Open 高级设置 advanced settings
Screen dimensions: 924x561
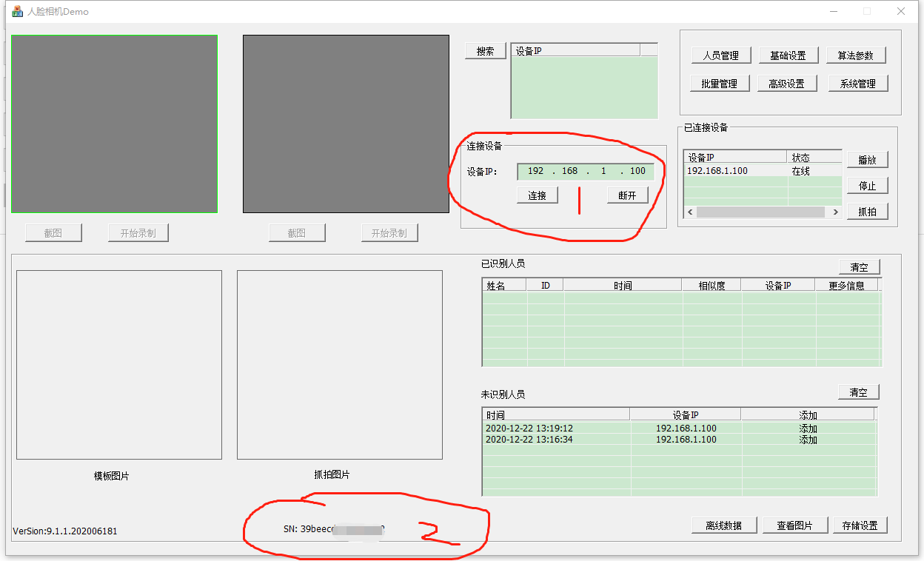click(786, 84)
